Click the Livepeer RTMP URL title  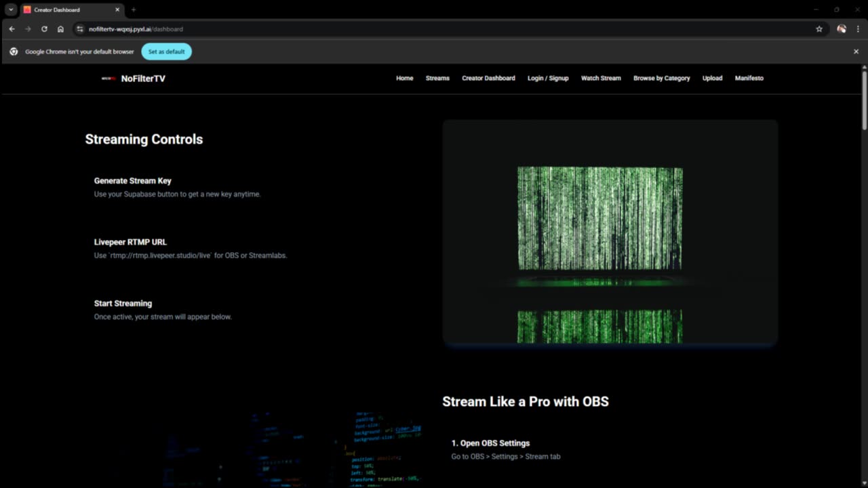(130, 242)
